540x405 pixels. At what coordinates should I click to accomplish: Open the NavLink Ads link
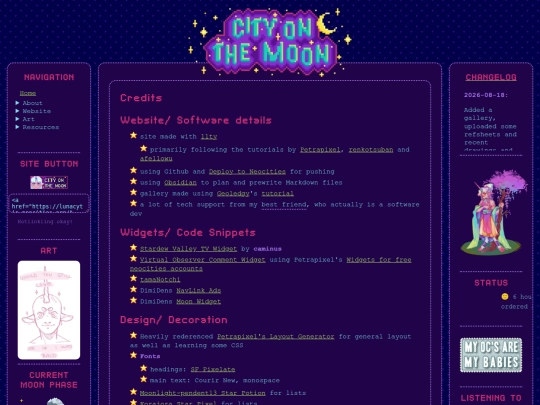[199, 291]
